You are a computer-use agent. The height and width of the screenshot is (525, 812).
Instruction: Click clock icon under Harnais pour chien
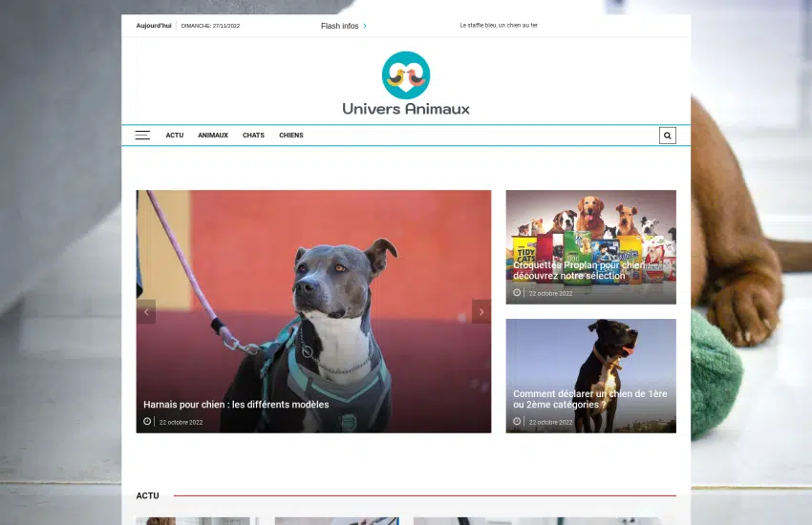pyautogui.click(x=147, y=421)
